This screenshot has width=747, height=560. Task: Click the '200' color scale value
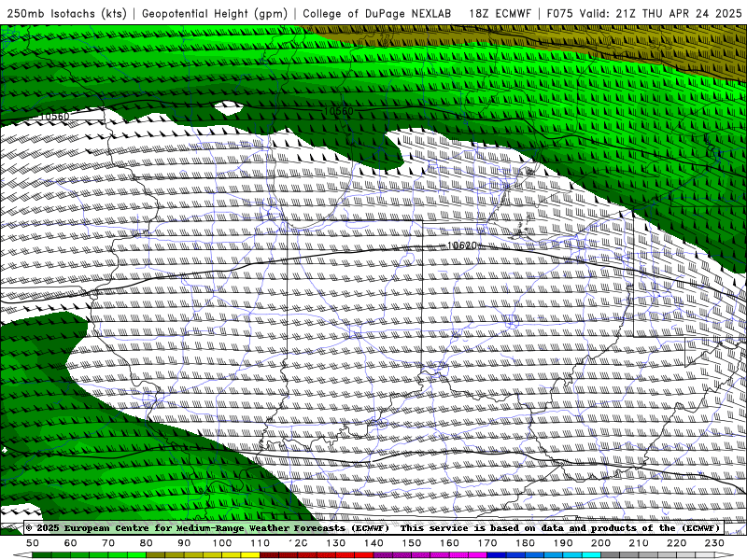(600, 543)
